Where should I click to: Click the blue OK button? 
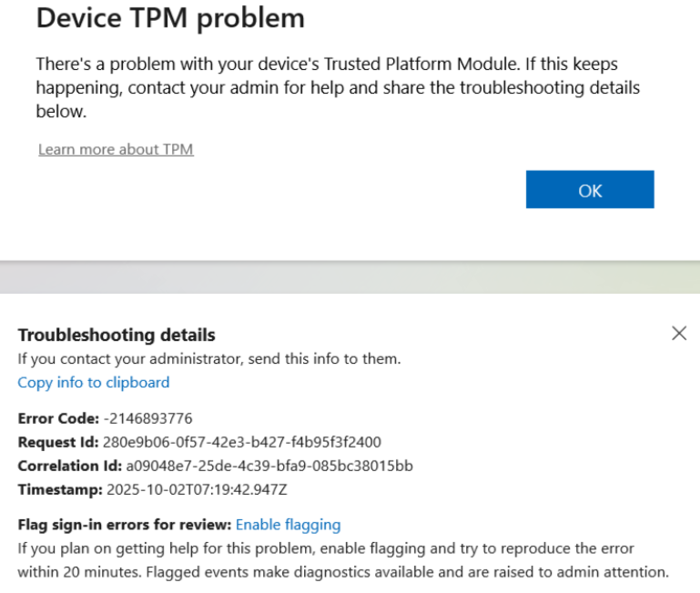click(x=590, y=189)
